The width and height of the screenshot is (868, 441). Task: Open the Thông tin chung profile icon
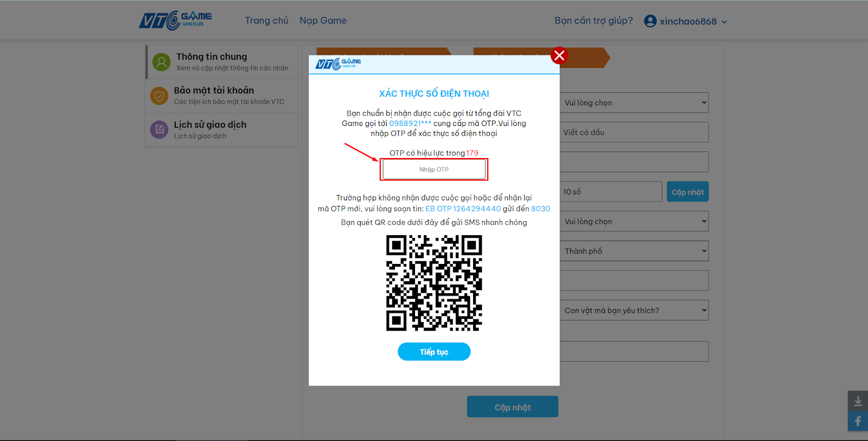click(161, 62)
